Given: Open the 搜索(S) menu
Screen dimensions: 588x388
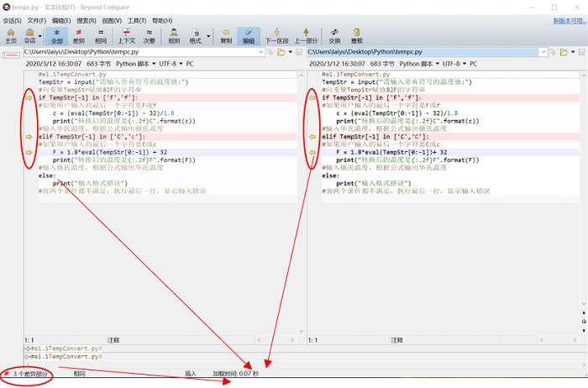Looking at the screenshot, I should pyautogui.click(x=86, y=20).
